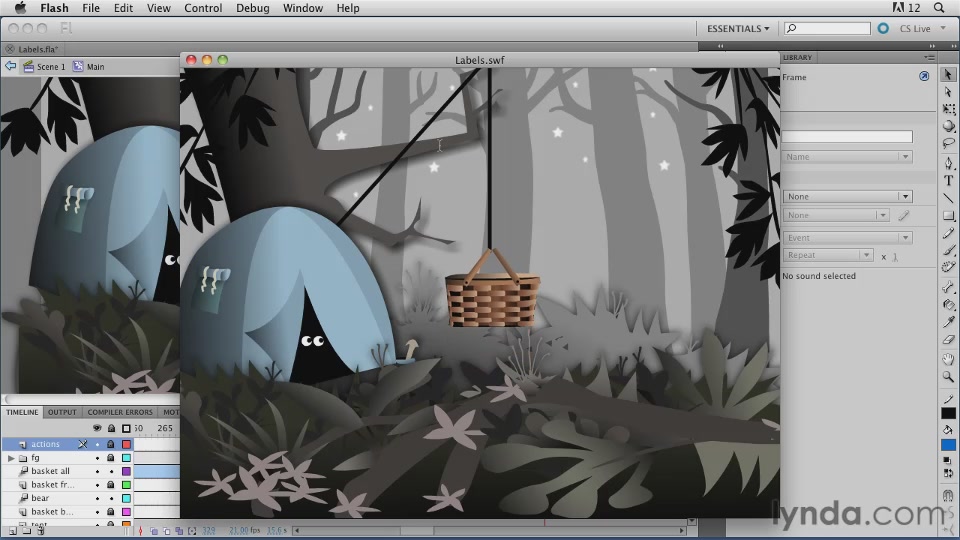
Task: Select the Line tool
Action: coord(948,197)
